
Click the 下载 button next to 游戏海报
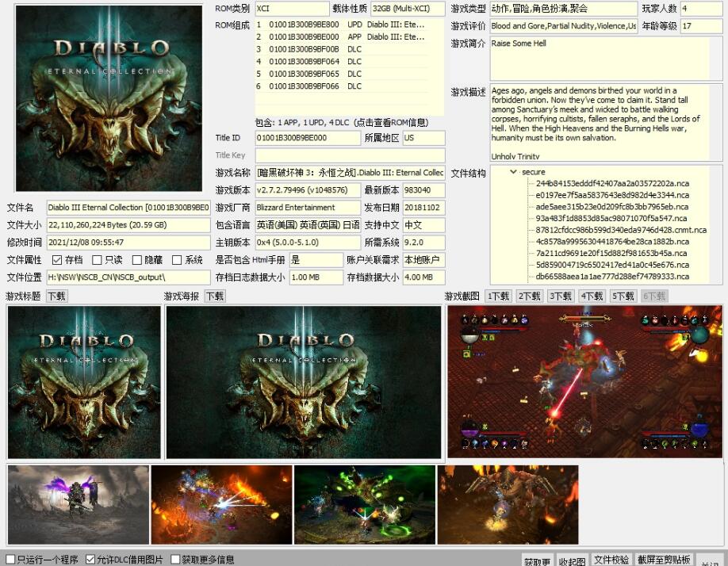[214, 296]
